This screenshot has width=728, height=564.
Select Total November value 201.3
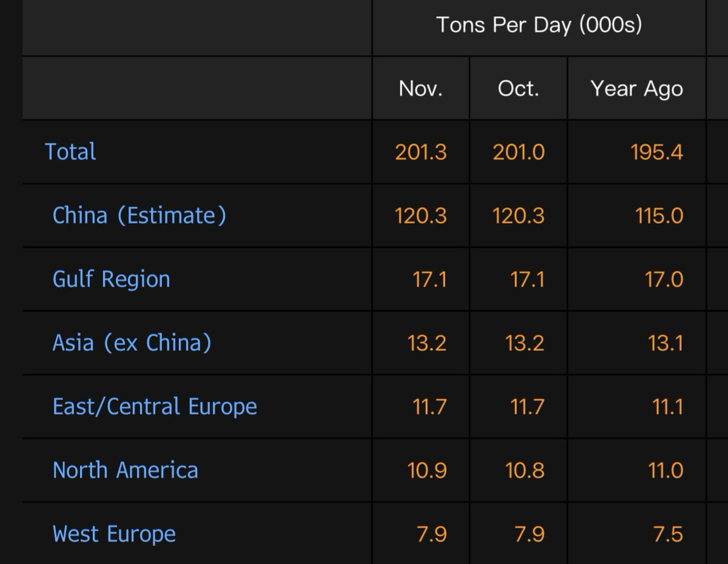[420, 152]
